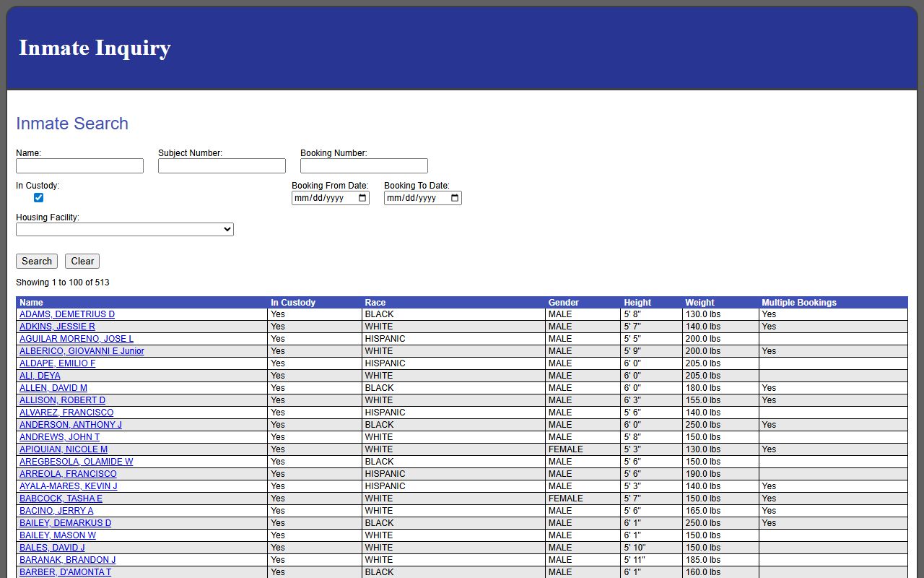The height and width of the screenshot is (578, 924).
Task: Click the Inmate Inquiry page title
Action: point(95,48)
